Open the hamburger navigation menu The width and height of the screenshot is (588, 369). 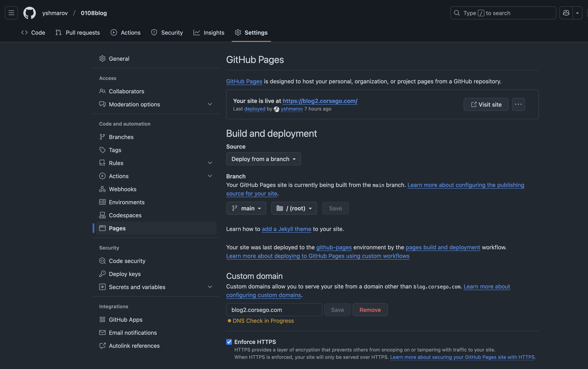11,13
